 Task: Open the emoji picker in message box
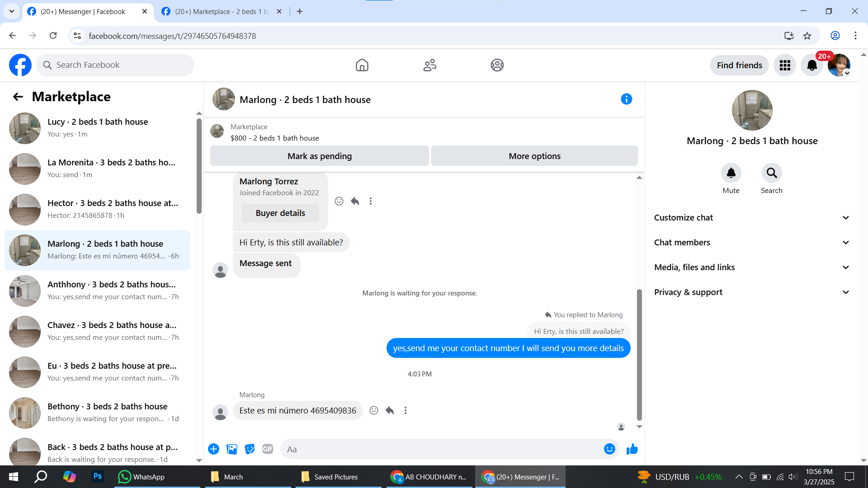coord(609,449)
